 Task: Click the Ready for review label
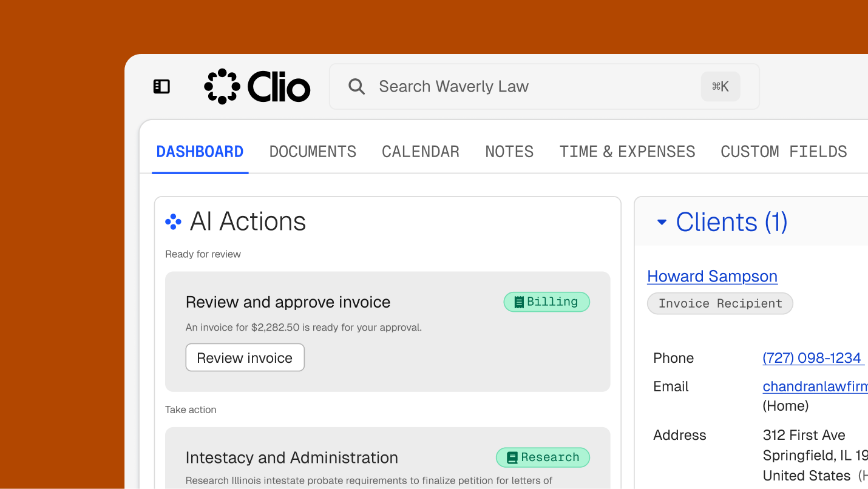tap(203, 254)
